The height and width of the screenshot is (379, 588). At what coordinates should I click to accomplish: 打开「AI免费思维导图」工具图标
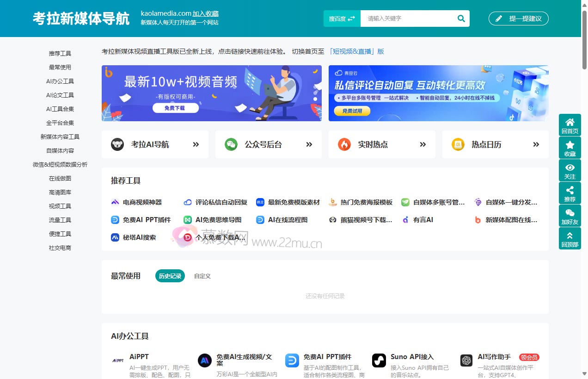click(187, 219)
